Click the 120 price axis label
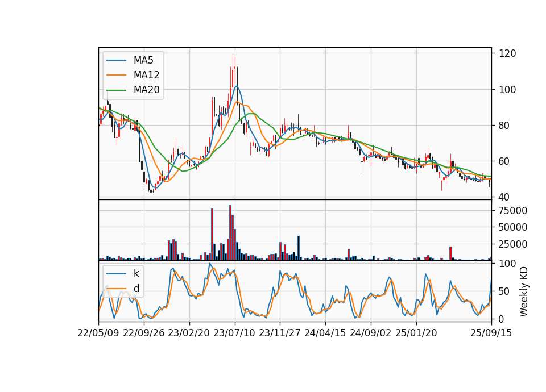The image size is (546, 392). 507,53
